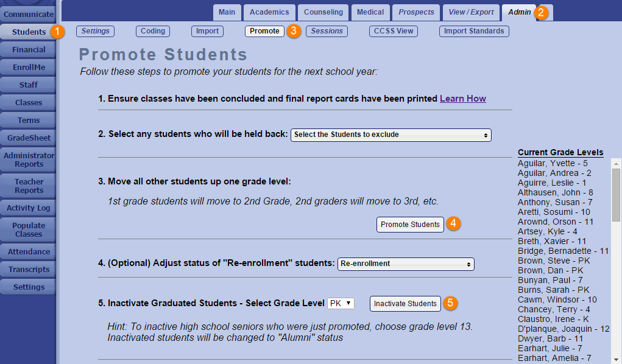Image resolution: width=622 pixels, height=364 pixels.
Task: Click the Promote Students button
Action: coord(410,225)
